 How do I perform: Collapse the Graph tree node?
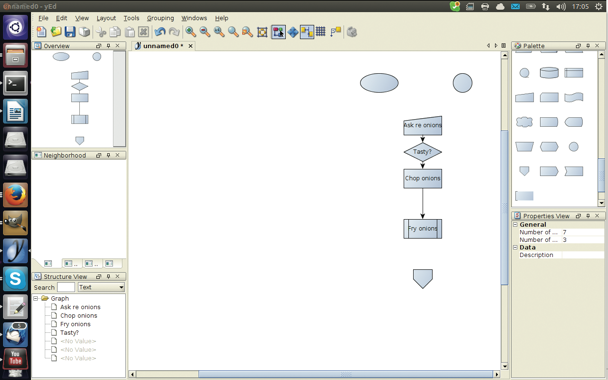click(x=35, y=298)
